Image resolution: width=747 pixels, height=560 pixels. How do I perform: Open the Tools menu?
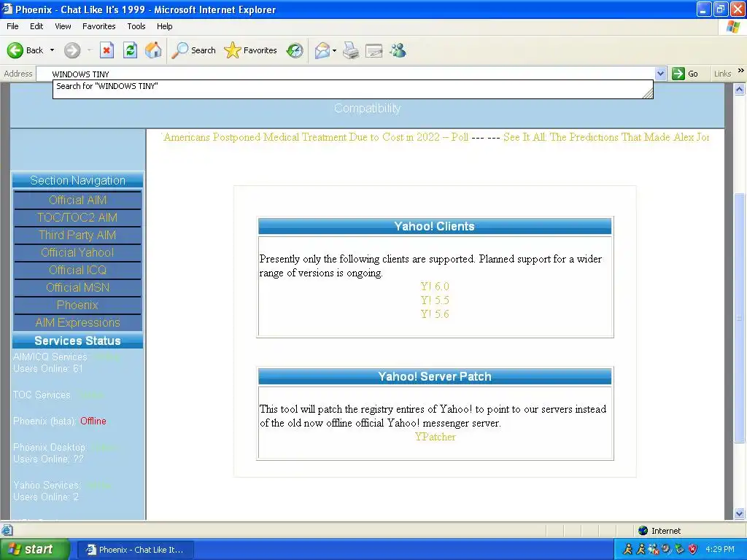pos(136,26)
